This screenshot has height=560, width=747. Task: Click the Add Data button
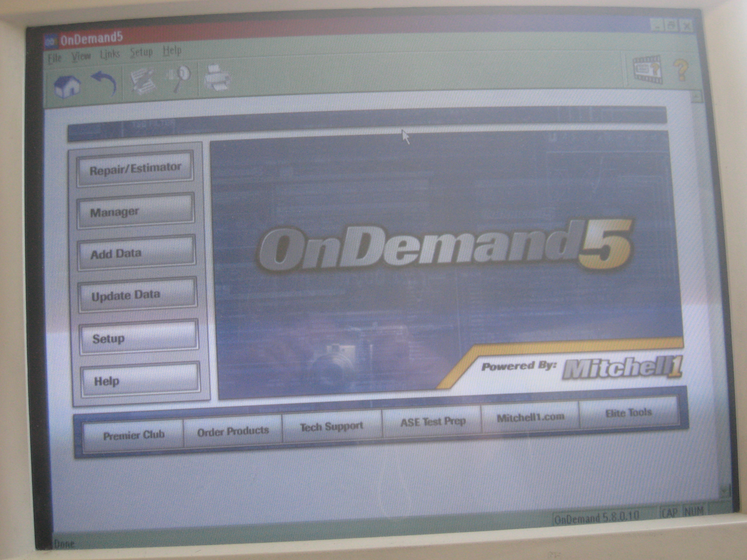point(137,253)
